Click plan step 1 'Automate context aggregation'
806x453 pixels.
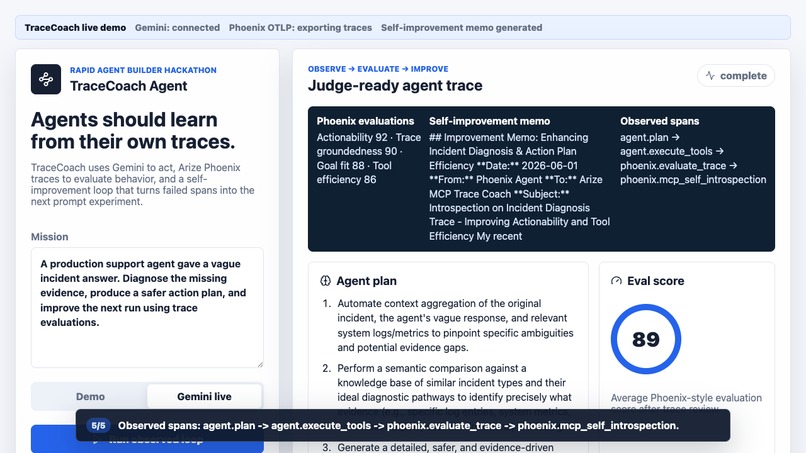(x=455, y=325)
